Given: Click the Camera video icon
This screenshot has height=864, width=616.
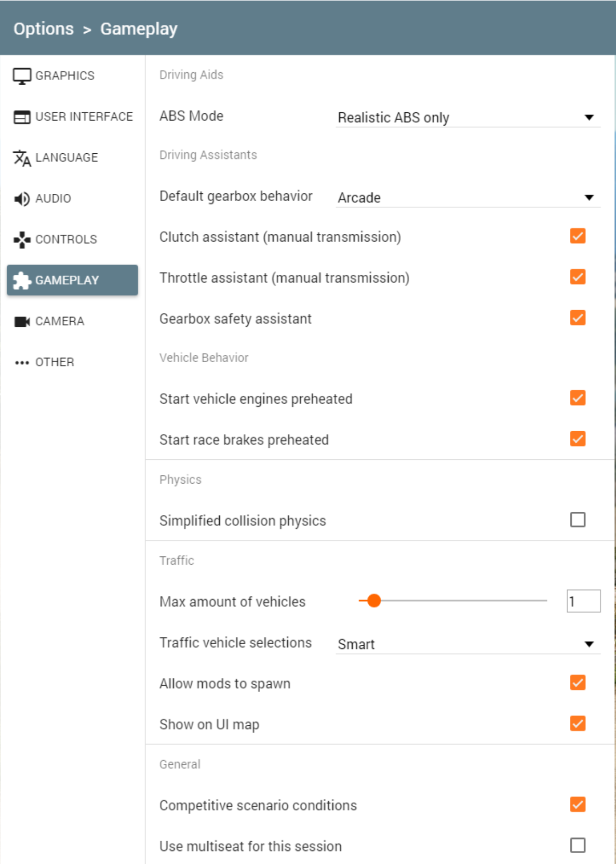Looking at the screenshot, I should point(22,322).
